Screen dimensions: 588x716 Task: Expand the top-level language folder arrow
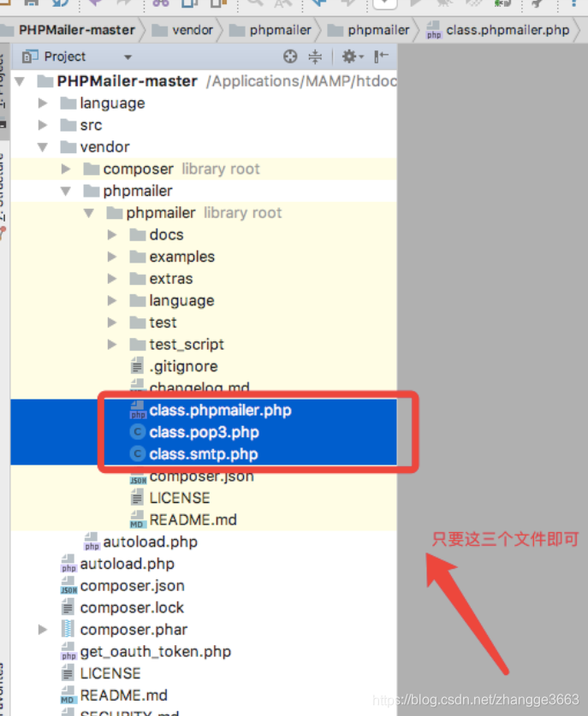[43, 104]
